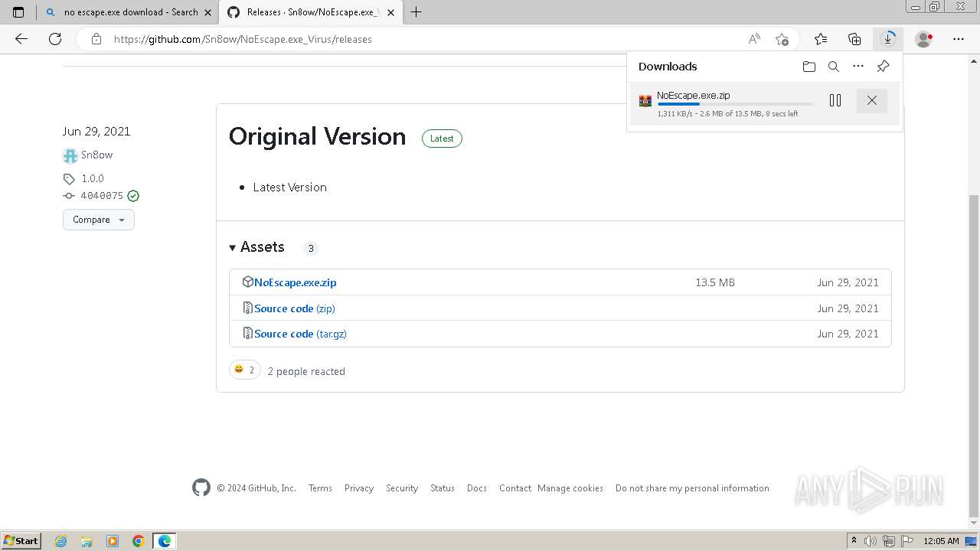Cancel the NoEscape.exe.zip download

pos(871,100)
